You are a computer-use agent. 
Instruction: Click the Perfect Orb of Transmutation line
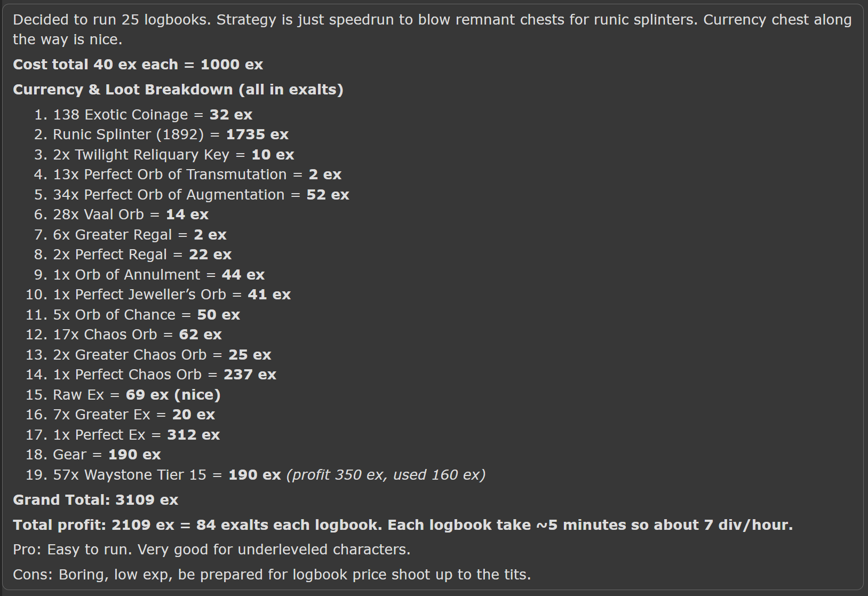point(197,174)
